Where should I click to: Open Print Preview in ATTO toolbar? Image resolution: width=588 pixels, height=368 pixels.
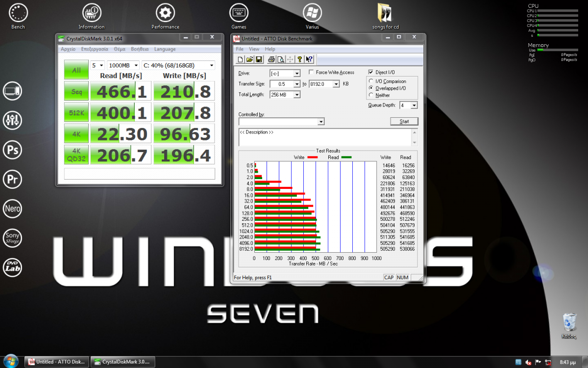(281, 59)
